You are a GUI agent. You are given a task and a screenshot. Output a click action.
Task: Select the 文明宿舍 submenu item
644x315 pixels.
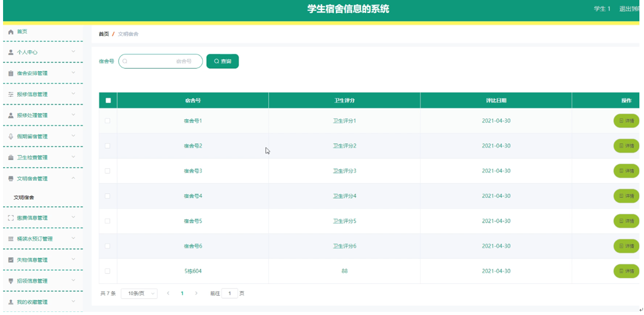pos(24,197)
